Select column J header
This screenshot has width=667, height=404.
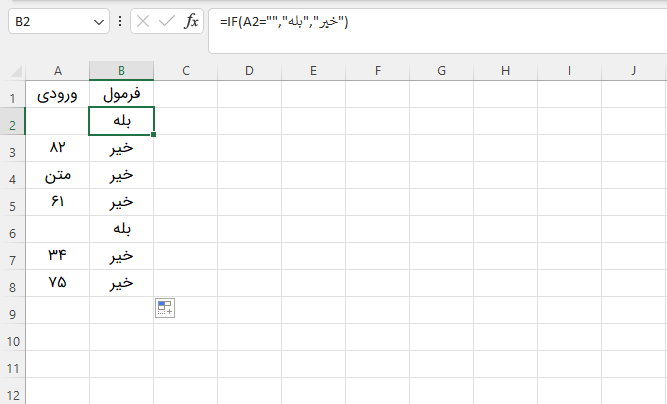click(x=633, y=70)
